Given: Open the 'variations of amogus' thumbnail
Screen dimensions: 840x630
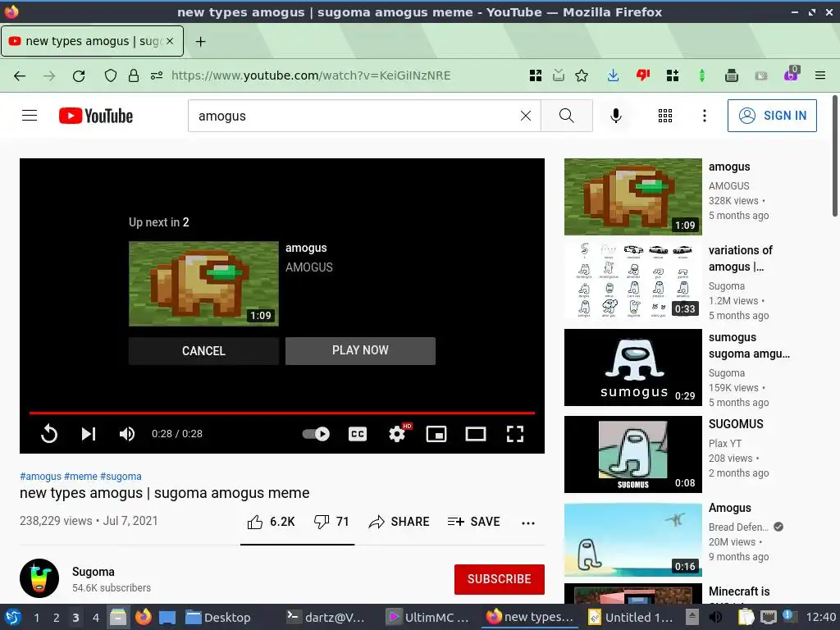Looking at the screenshot, I should (632, 281).
